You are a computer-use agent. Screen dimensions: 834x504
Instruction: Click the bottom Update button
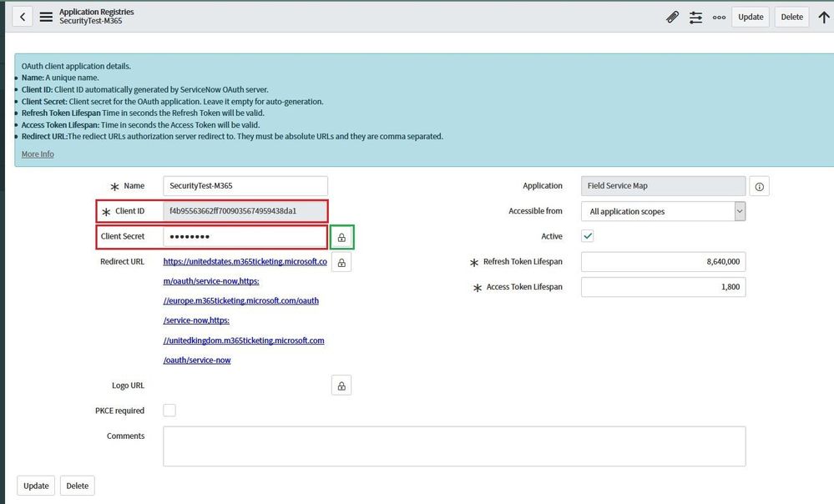(x=36, y=486)
